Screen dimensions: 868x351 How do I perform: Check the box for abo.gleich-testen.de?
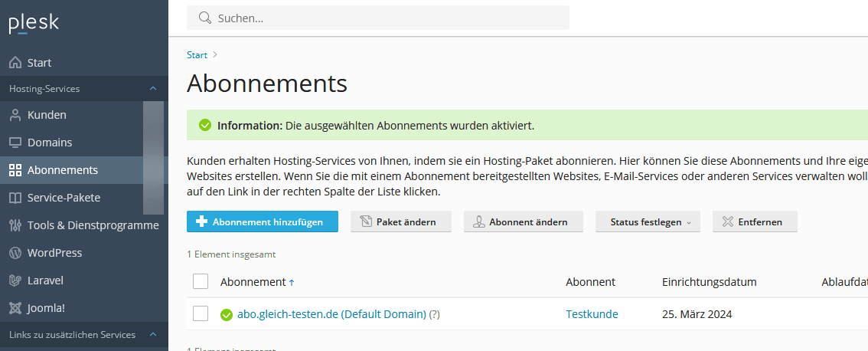pos(201,314)
